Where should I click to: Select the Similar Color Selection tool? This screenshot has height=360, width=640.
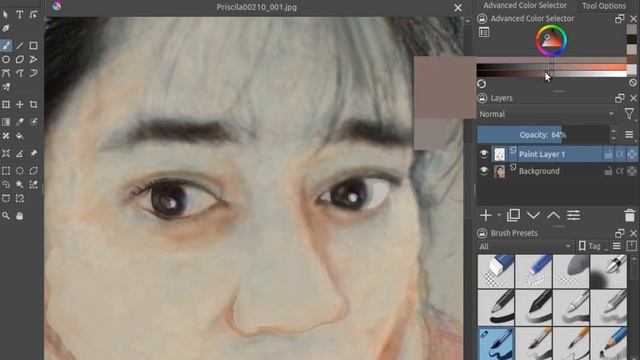(x=33, y=184)
